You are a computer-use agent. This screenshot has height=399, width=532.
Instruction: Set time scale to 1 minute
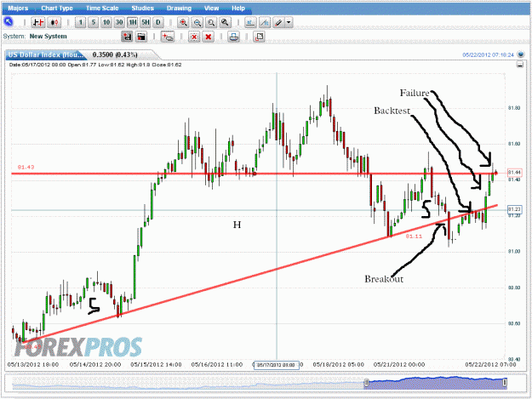tap(80, 23)
